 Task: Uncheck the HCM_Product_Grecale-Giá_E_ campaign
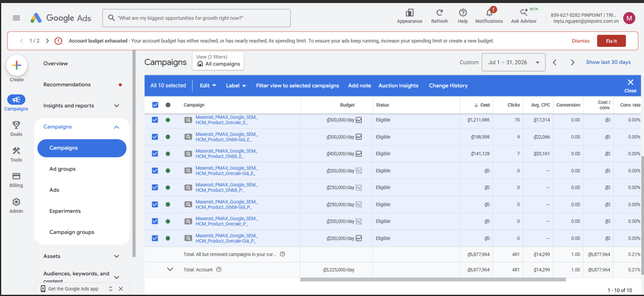point(155,170)
